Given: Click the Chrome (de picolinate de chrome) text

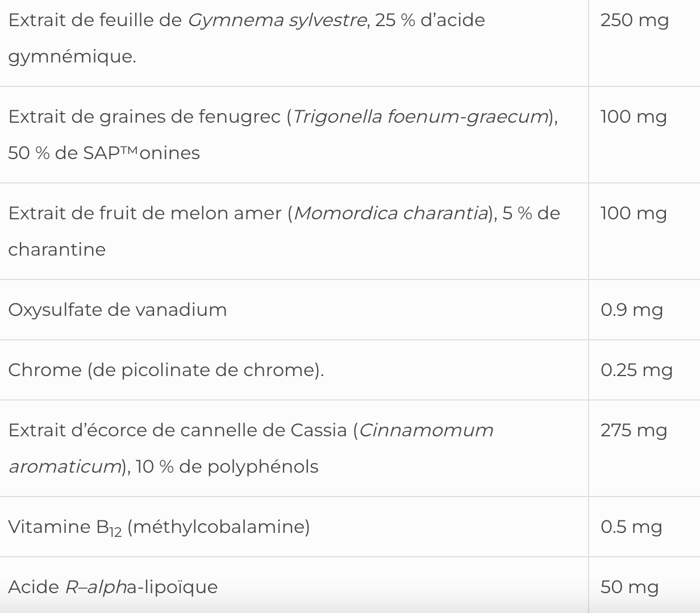Looking at the screenshot, I should click(166, 370).
